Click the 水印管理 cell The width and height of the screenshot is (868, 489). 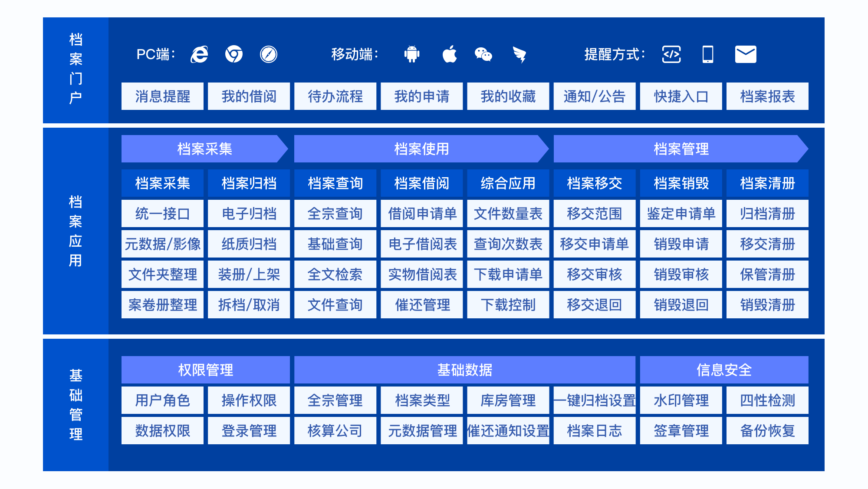pyautogui.click(x=681, y=400)
